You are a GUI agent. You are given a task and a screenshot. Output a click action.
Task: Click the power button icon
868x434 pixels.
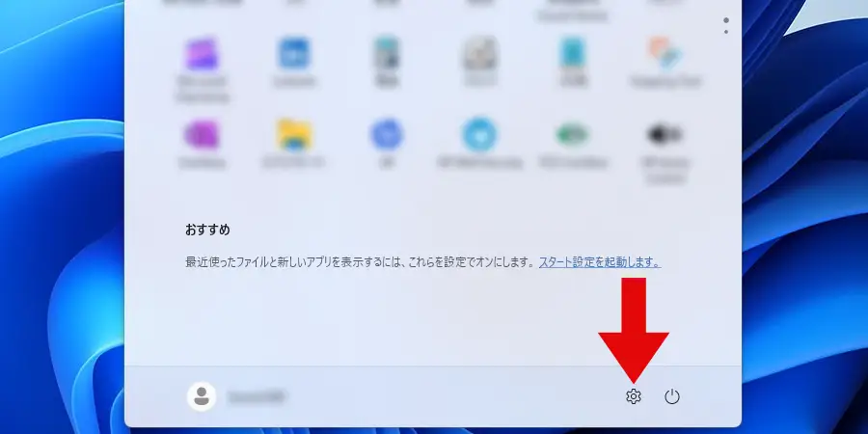672,396
